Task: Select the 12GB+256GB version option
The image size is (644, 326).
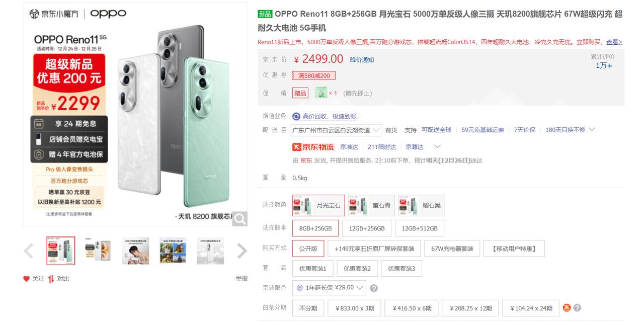Action: (367, 228)
